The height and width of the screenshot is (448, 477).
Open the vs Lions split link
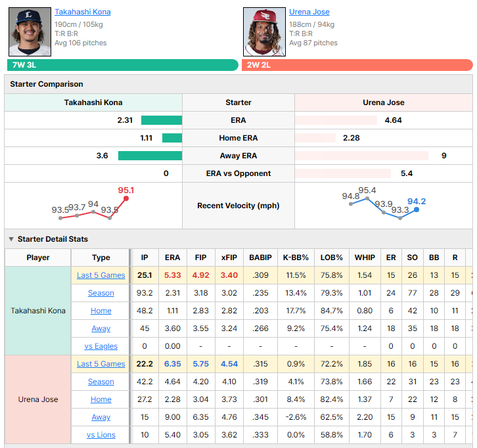coord(101,435)
